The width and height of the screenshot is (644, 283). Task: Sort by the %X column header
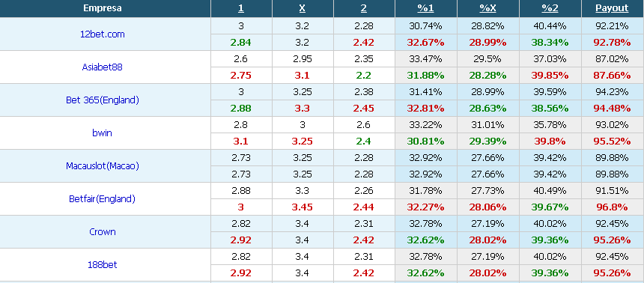(488, 8)
